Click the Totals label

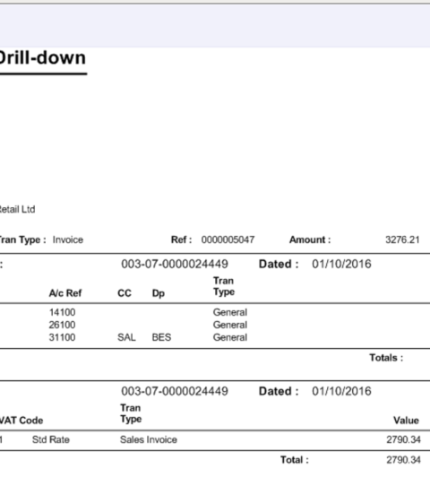click(x=386, y=358)
